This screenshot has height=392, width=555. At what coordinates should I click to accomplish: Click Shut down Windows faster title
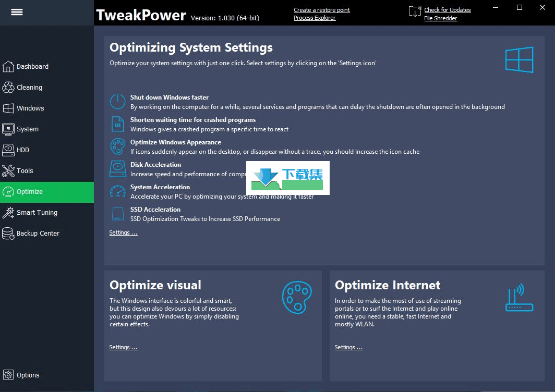(x=169, y=97)
